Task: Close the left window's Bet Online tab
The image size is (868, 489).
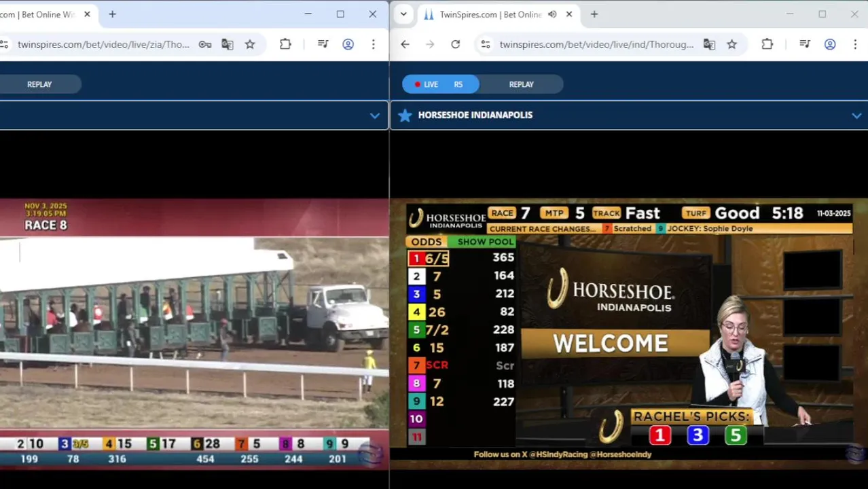Action: click(87, 14)
